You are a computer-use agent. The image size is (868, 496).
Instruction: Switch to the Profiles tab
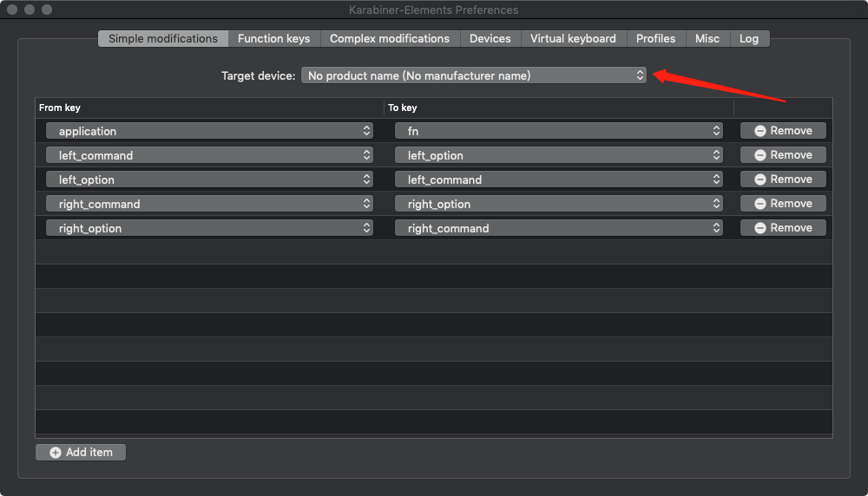click(655, 39)
